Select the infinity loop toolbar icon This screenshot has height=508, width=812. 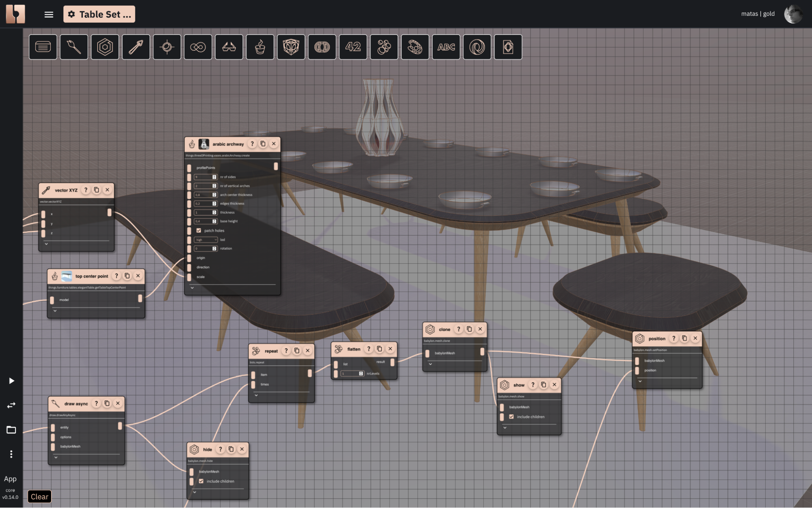click(198, 47)
